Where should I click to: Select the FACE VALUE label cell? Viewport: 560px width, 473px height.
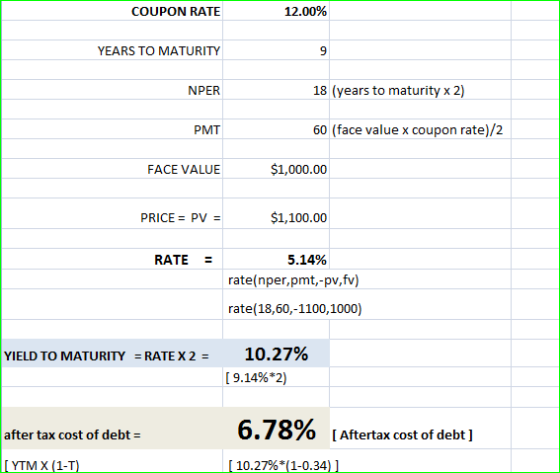pos(184,169)
